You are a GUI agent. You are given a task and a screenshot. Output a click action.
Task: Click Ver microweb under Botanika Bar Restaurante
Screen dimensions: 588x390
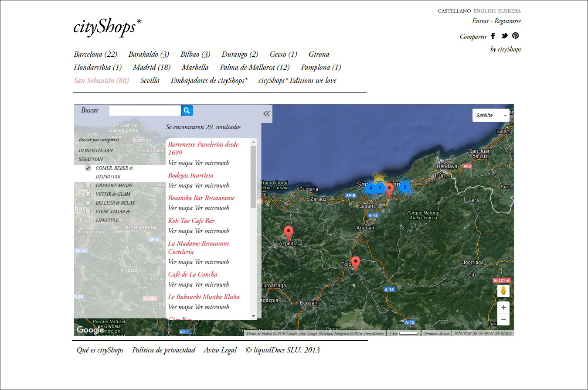(212, 208)
